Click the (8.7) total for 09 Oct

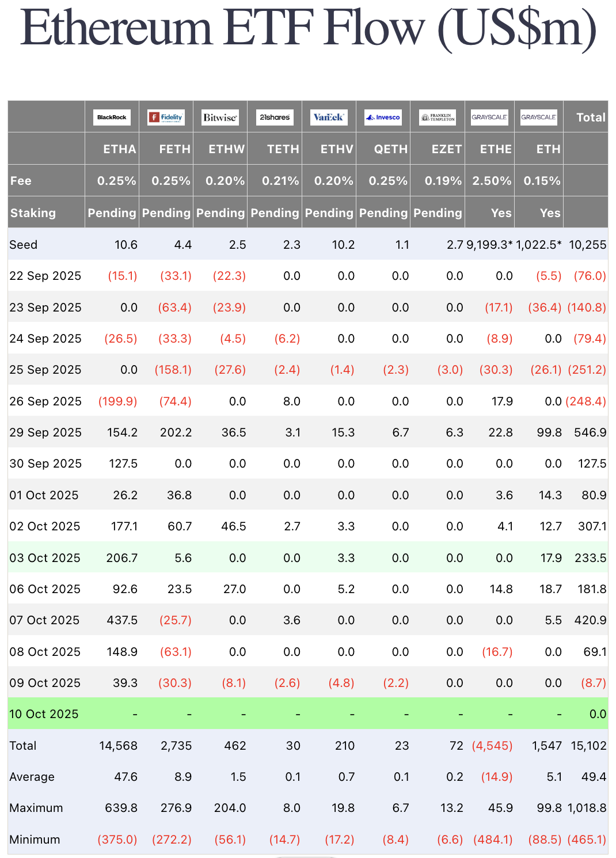coord(593,683)
